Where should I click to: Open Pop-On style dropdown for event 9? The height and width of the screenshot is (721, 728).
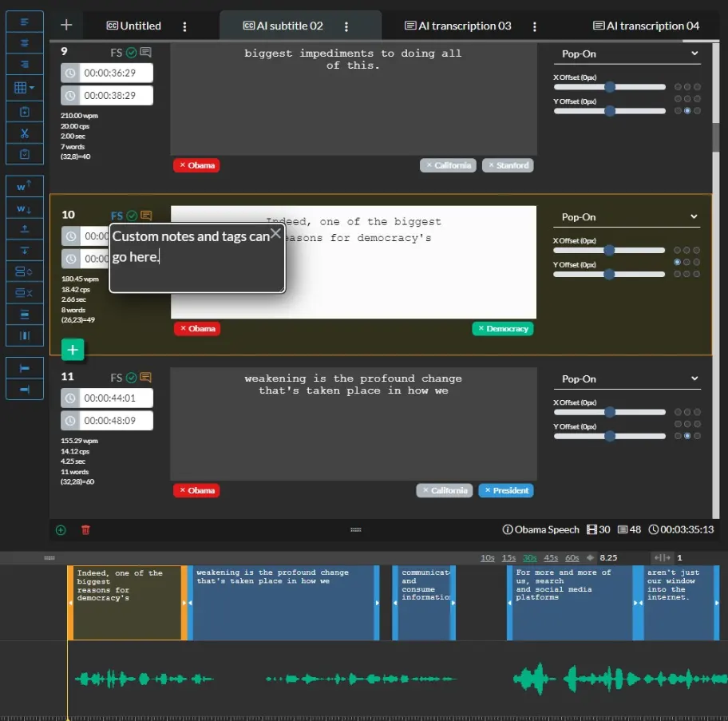[627, 54]
